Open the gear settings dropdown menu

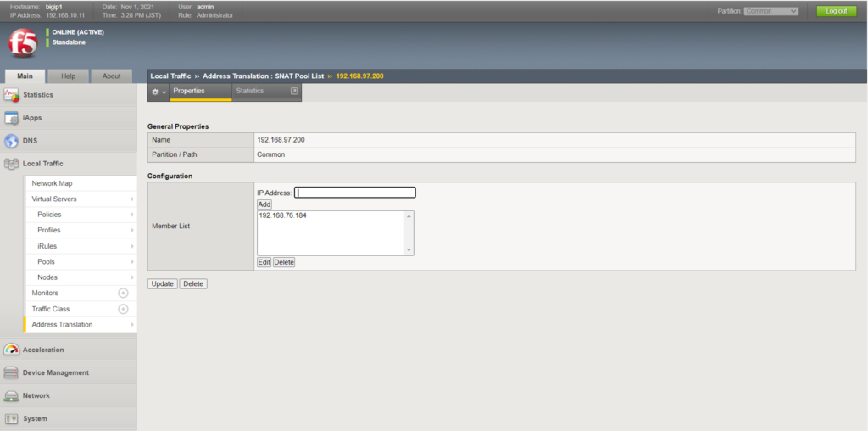(x=158, y=92)
